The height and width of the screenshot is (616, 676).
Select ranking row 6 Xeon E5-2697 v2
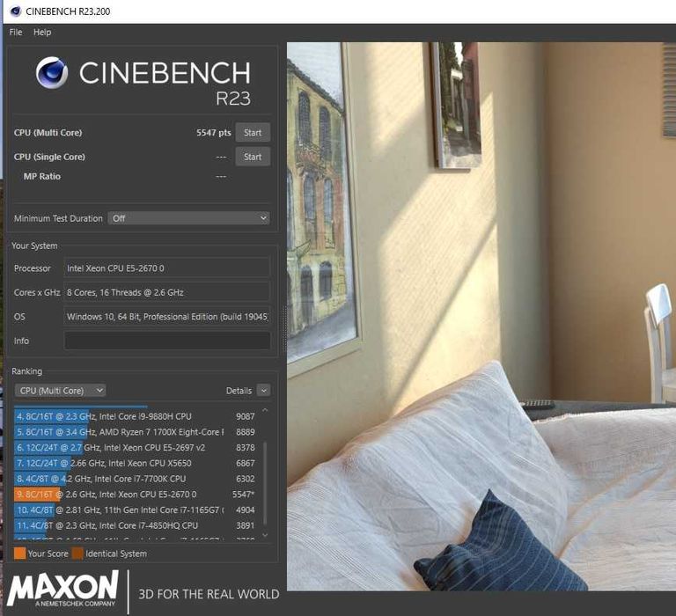135,447
